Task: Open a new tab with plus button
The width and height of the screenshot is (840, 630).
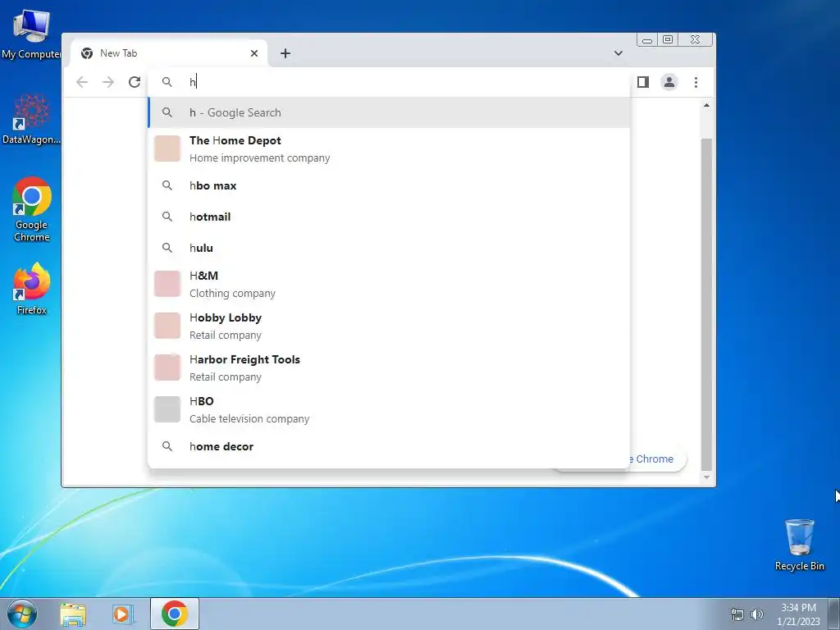Action: pyautogui.click(x=285, y=53)
